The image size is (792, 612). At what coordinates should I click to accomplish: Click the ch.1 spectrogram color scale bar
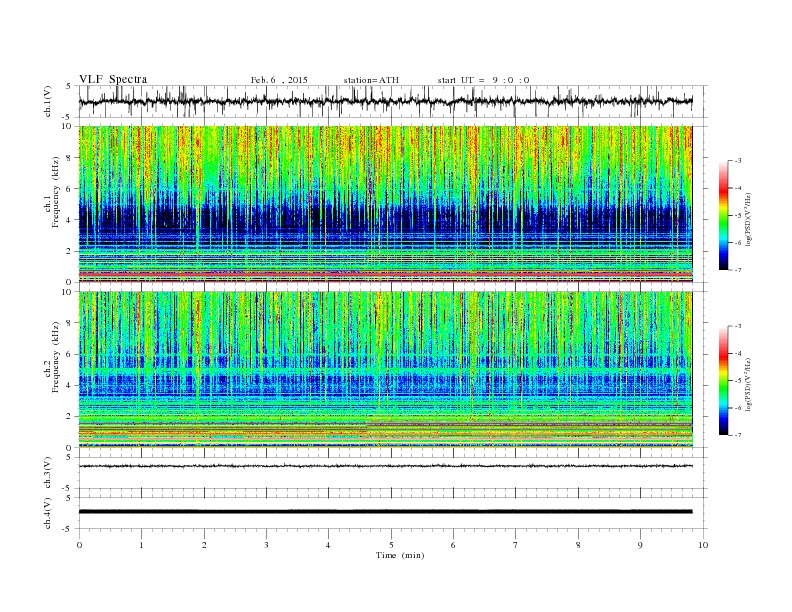tap(723, 215)
